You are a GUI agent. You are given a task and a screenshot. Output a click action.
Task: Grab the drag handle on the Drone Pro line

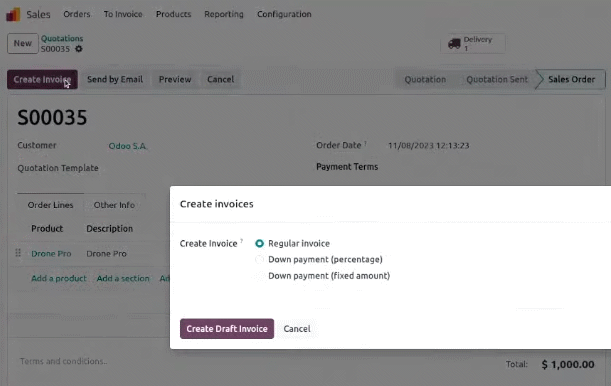click(x=18, y=253)
